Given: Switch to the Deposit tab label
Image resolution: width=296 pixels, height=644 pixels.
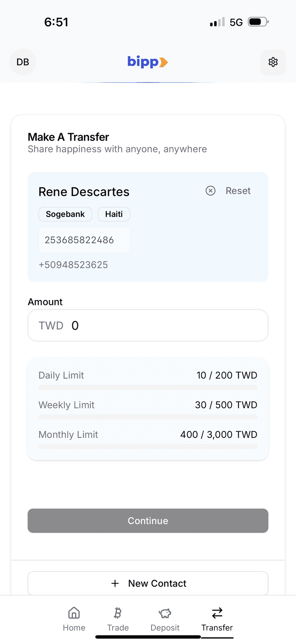Looking at the screenshot, I should click(165, 628).
